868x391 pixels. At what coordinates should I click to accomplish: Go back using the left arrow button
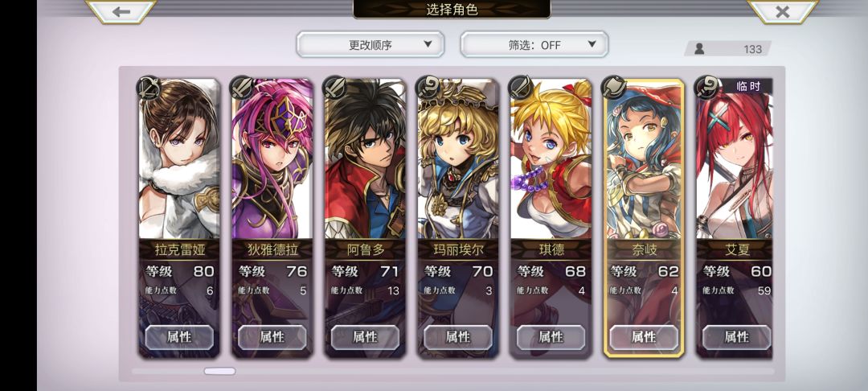point(121,11)
